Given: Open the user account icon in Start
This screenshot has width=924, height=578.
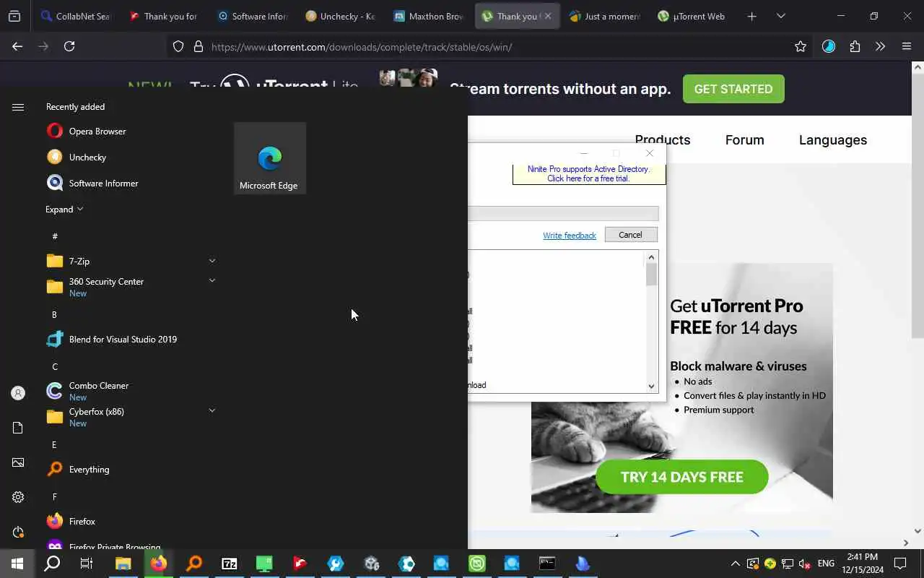Looking at the screenshot, I should pos(18,393).
